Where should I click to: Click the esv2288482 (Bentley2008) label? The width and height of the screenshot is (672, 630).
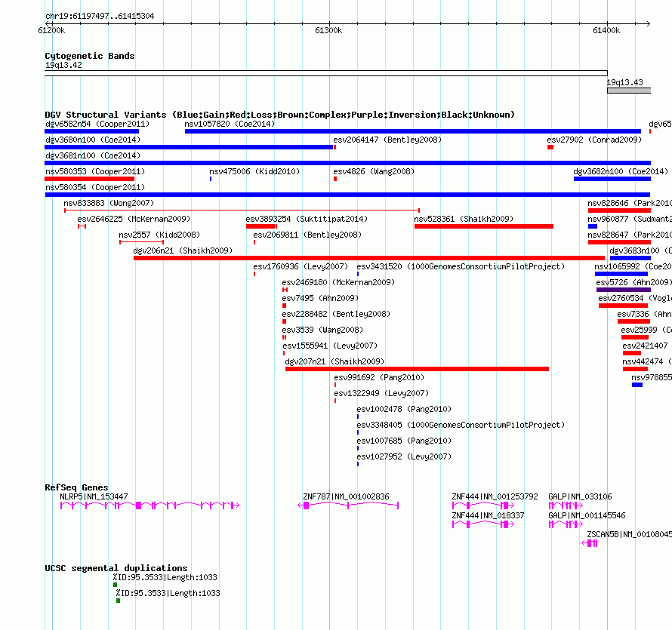pos(337,315)
